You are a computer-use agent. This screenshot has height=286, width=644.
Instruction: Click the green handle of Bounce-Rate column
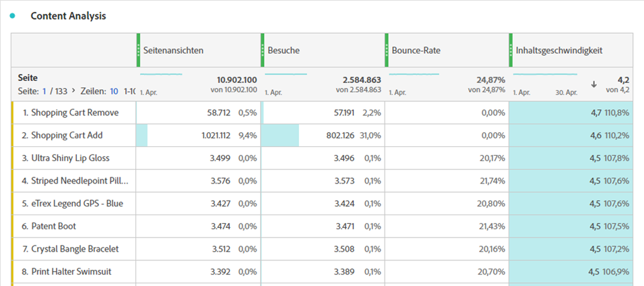387,50
